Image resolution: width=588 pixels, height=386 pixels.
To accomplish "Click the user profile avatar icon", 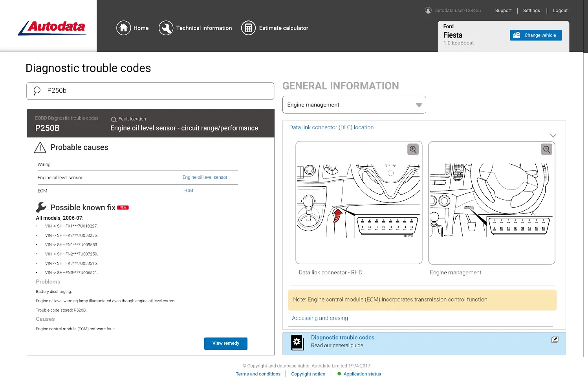I will (428, 11).
